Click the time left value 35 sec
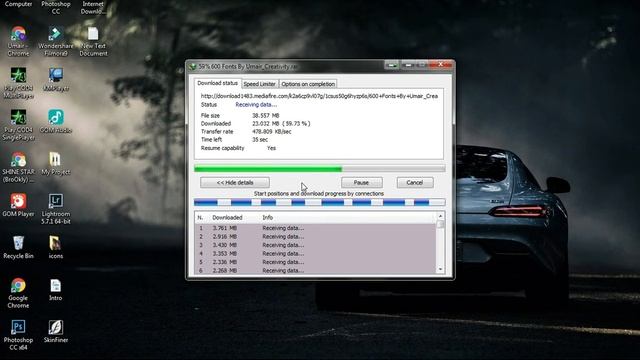This screenshot has height=360, width=640. click(260, 140)
